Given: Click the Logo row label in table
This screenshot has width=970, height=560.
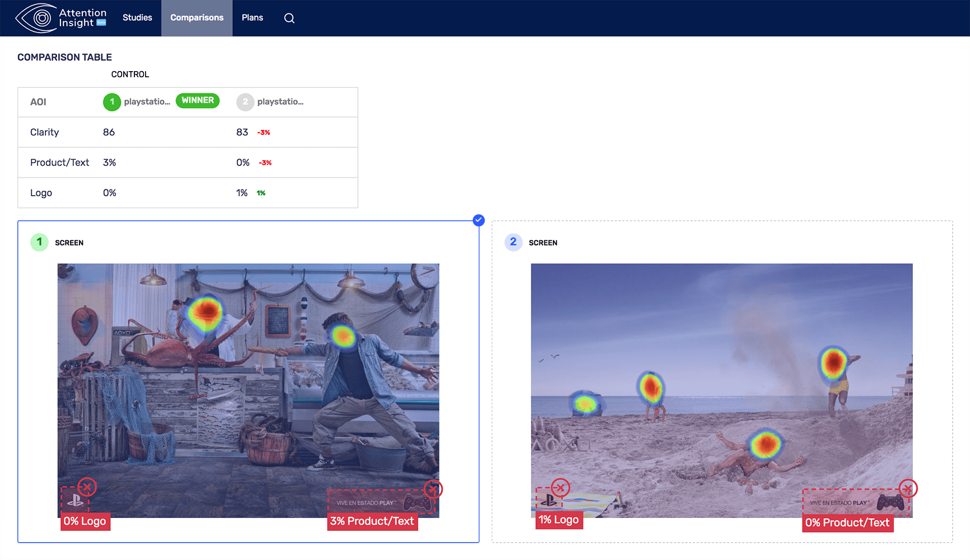Looking at the screenshot, I should point(41,193).
